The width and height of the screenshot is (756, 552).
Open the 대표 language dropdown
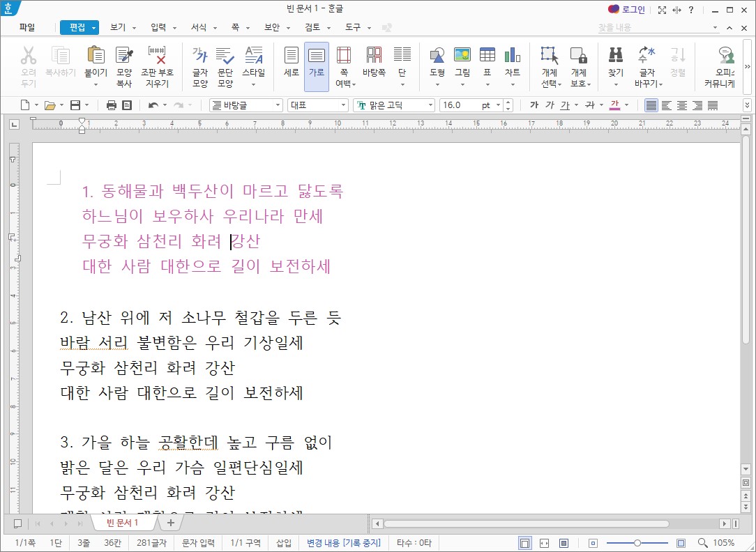(x=343, y=105)
